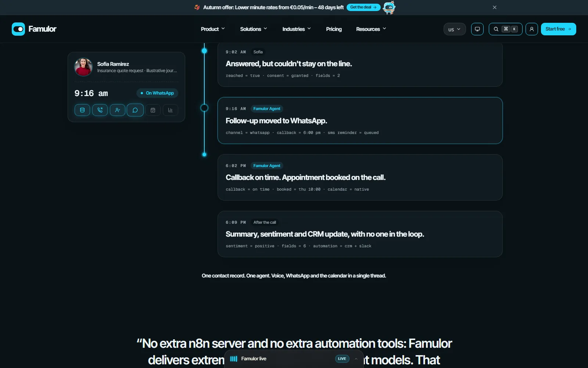This screenshot has height=368, width=588.
Task: Open the Resources dropdown menu
Action: pos(371,29)
